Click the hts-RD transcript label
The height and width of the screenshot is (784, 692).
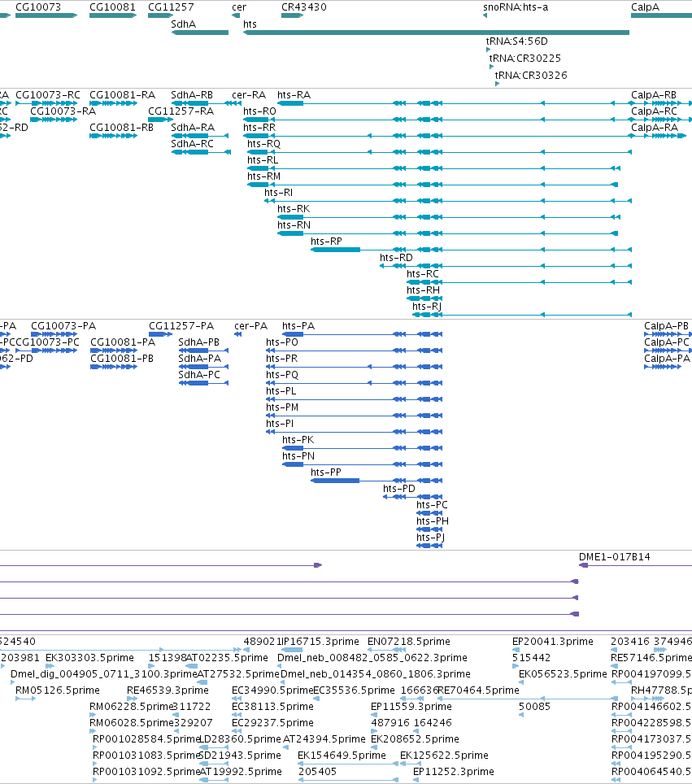click(397, 258)
